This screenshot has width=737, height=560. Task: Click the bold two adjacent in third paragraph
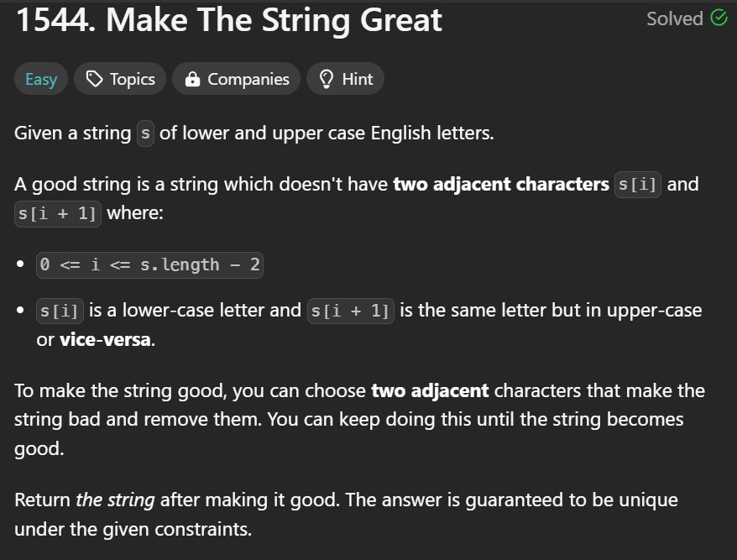[x=430, y=390]
